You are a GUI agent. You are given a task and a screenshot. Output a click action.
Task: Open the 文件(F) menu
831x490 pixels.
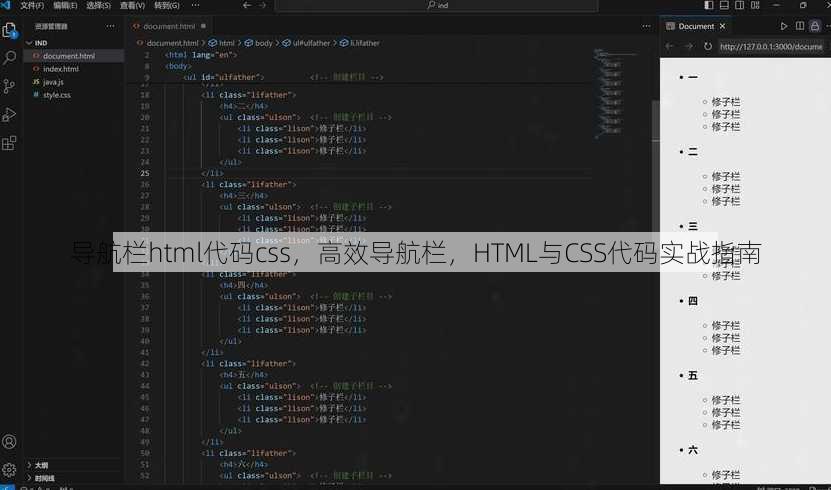pyautogui.click(x=32, y=5)
